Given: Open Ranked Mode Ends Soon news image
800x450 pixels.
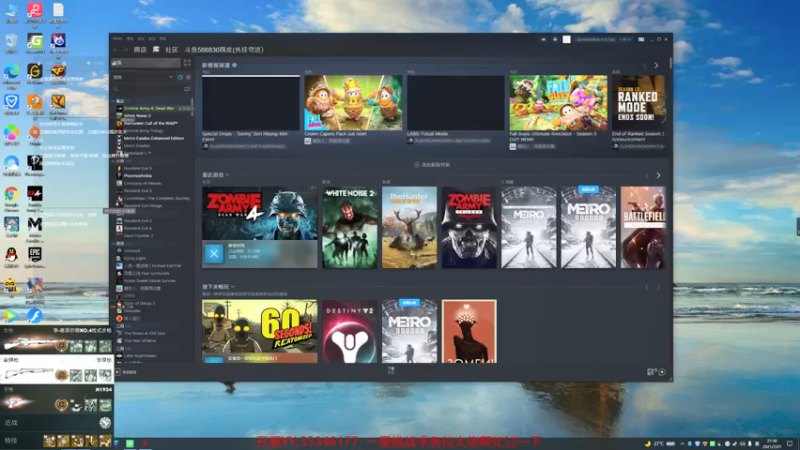Looking at the screenshot, I should (639, 103).
